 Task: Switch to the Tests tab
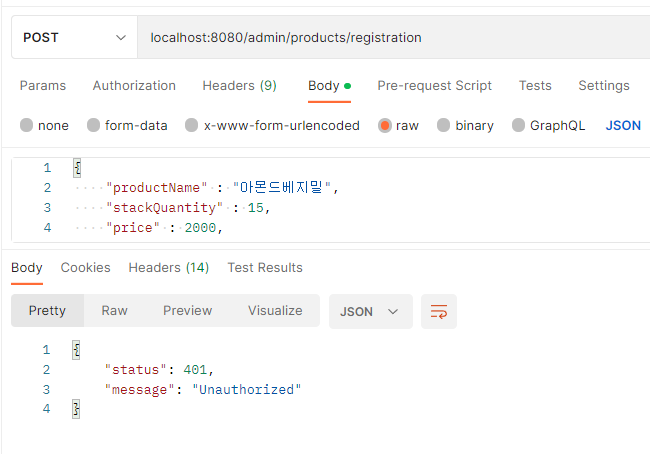(535, 85)
